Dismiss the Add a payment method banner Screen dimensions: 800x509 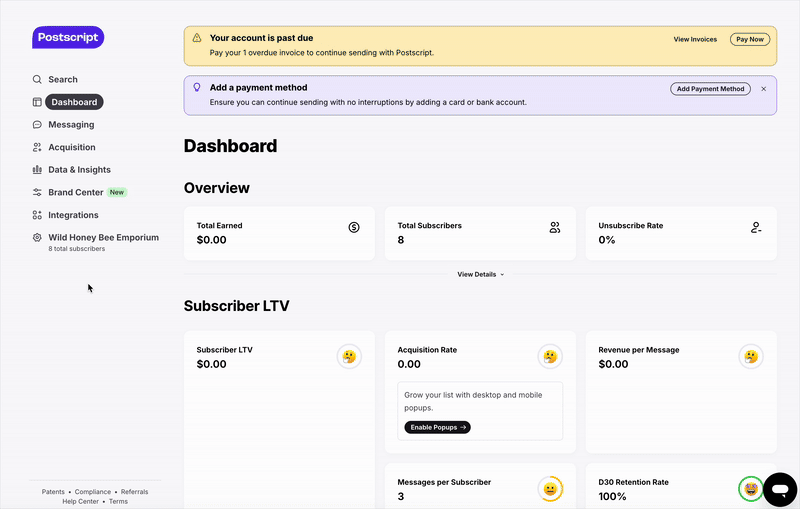tap(764, 89)
